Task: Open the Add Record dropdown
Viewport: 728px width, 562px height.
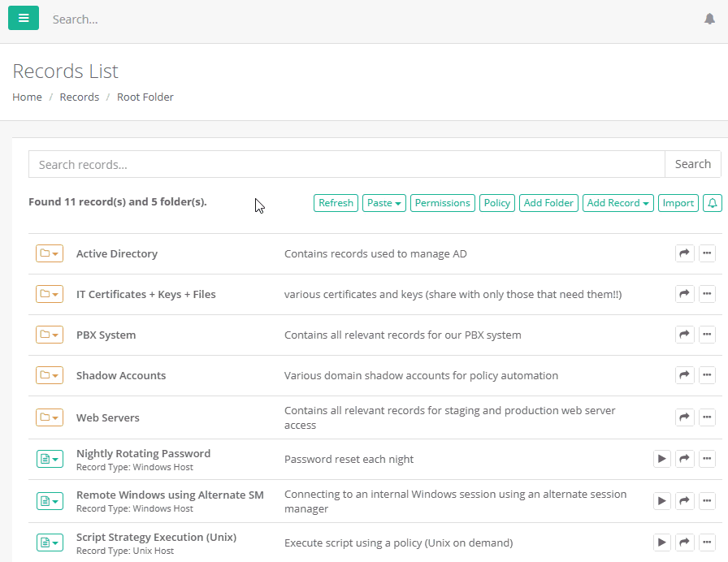Action: pyautogui.click(x=618, y=203)
